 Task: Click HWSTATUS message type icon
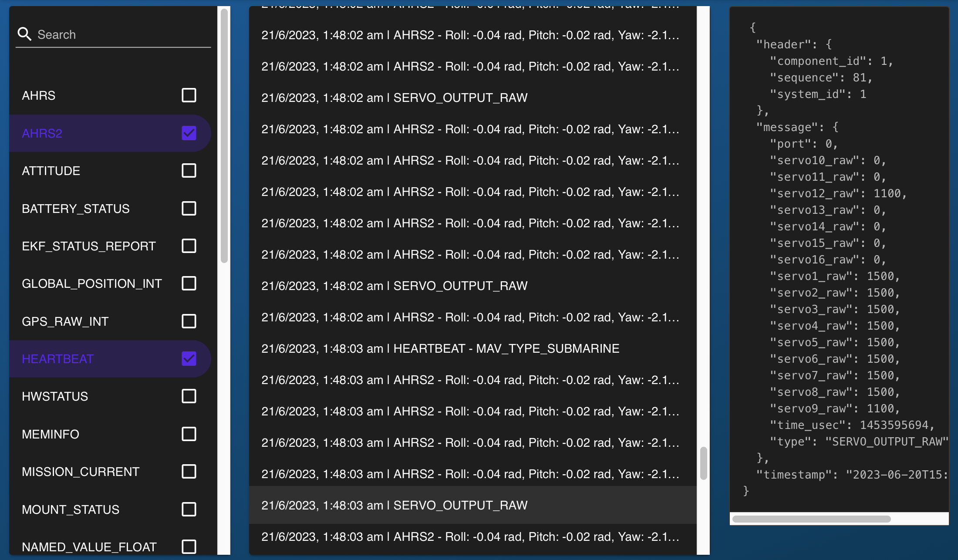189,396
